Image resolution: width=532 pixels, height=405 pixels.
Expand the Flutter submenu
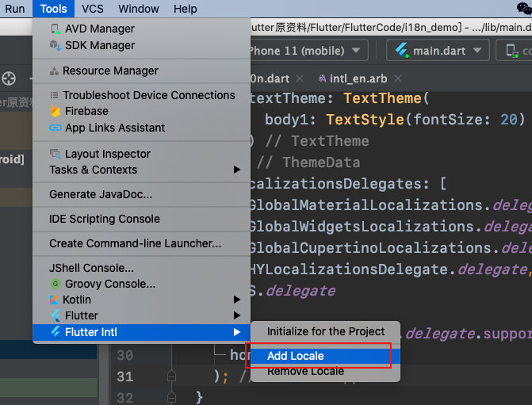pos(141,315)
